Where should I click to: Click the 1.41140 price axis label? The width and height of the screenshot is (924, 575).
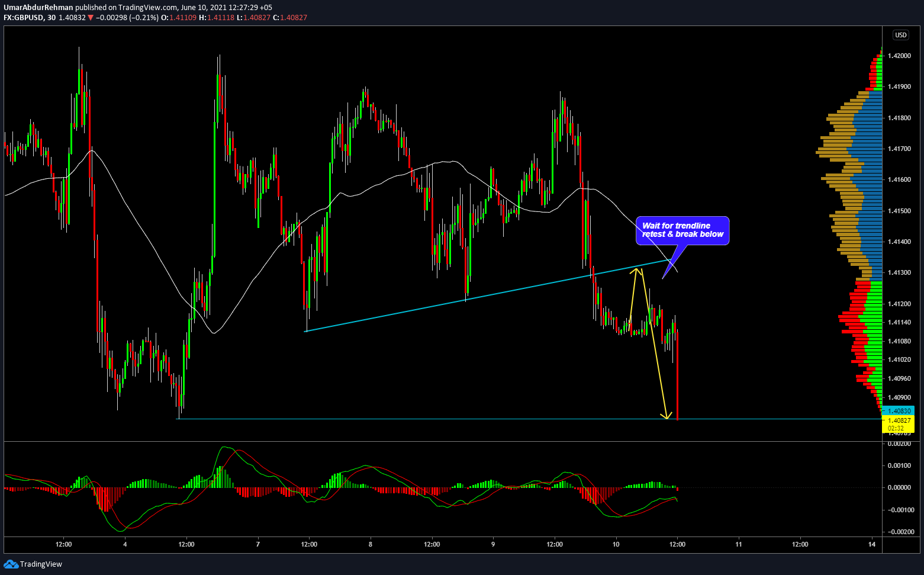(x=899, y=322)
